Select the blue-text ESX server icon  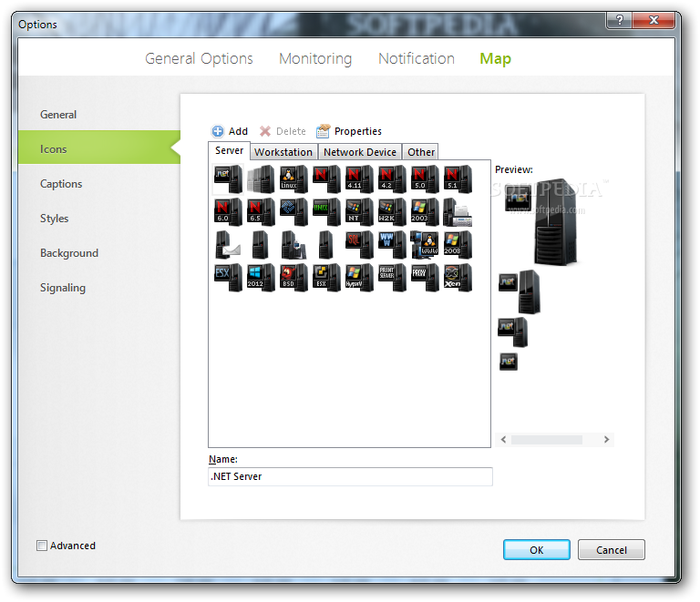click(x=228, y=278)
